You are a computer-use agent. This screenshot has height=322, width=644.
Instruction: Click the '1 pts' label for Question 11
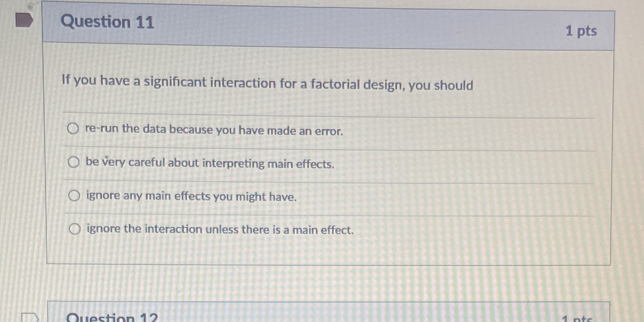tap(582, 31)
